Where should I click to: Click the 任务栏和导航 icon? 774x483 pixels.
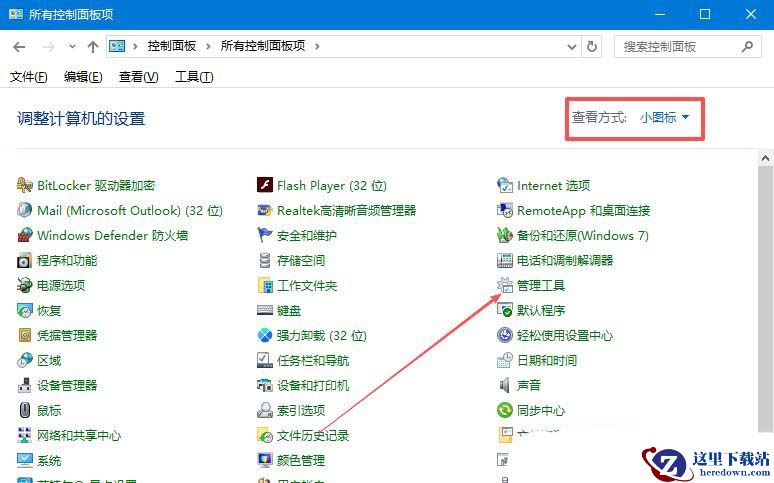point(265,361)
